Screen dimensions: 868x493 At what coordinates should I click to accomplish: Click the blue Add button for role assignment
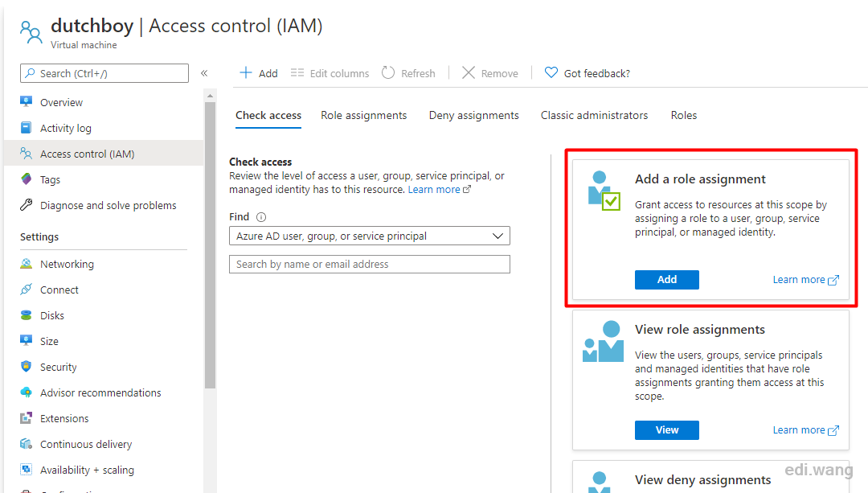click(666, 280)
